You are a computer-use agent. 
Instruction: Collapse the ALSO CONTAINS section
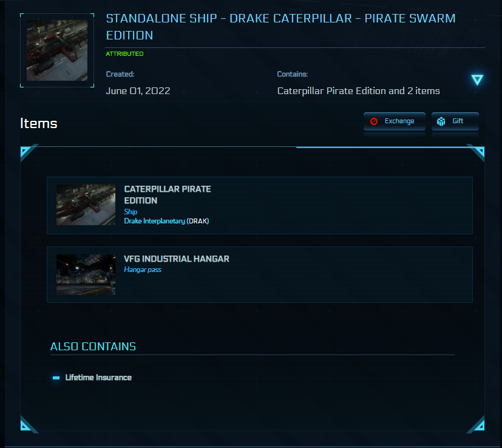(x=93, y=346)
